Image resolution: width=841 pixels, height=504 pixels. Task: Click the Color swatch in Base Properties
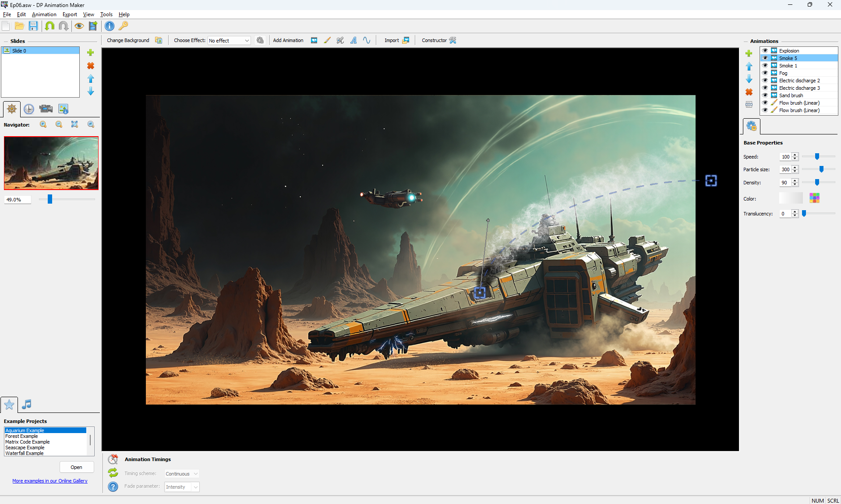point(791,198)
